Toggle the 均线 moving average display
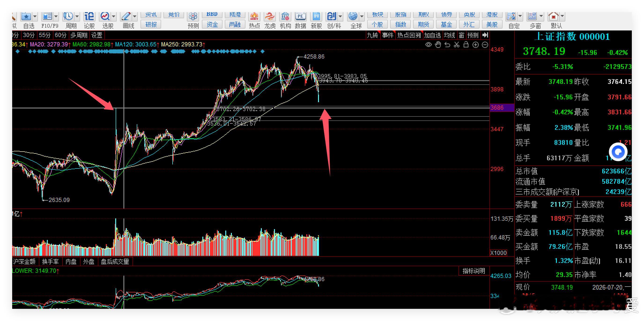The image size is (644, 321). [x=449, y=35]
